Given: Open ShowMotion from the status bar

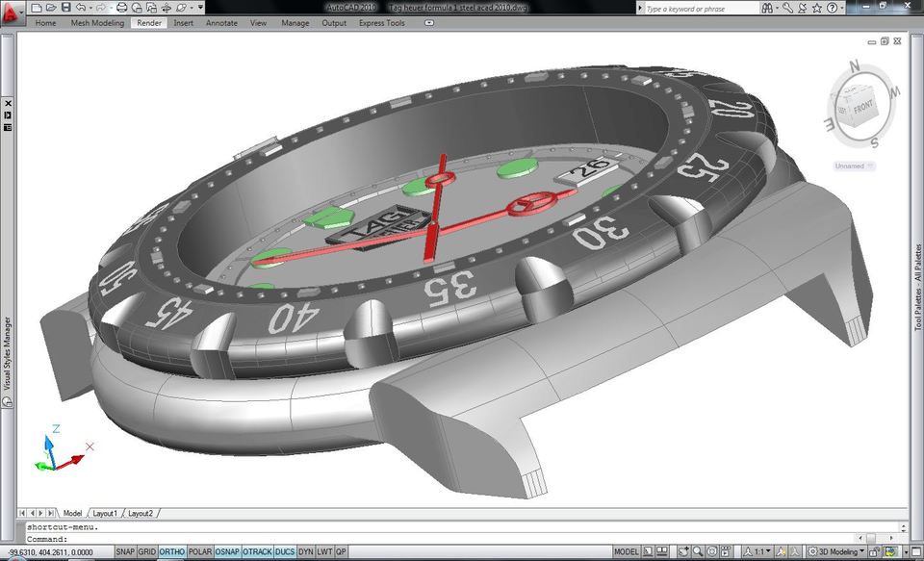Looking at the screenshot, I should (728, 550).
